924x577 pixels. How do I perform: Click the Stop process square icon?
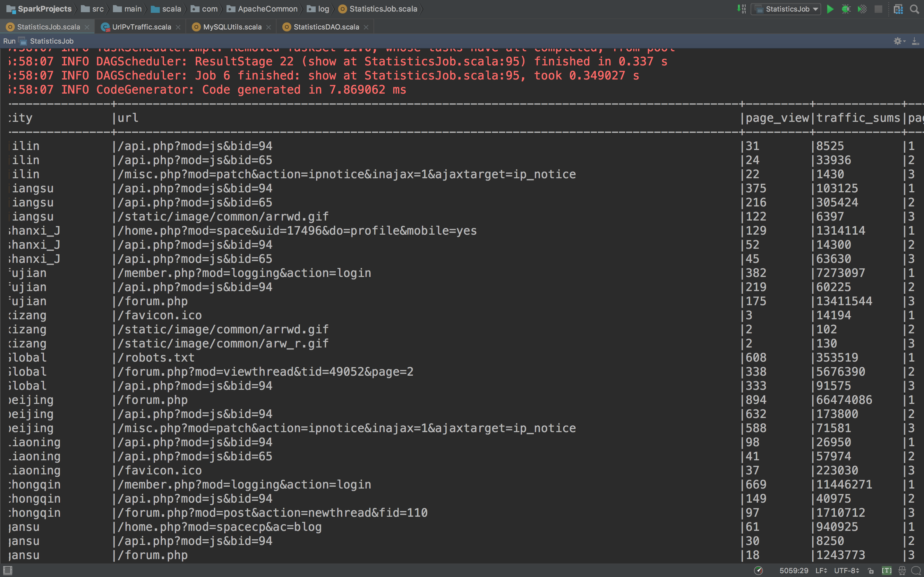pyautogui.click(x=878, y=9)
